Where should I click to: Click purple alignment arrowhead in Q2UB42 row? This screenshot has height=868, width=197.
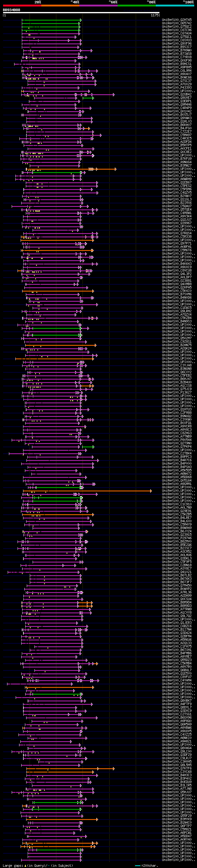[114, 95]
